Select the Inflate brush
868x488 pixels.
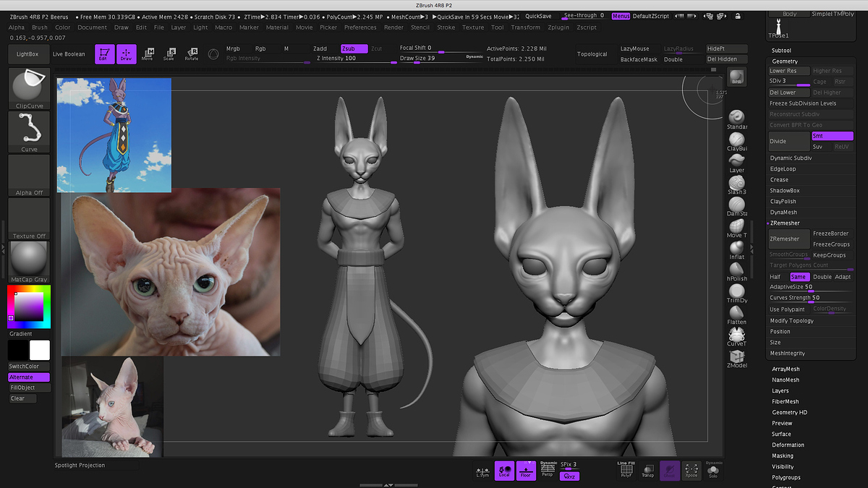point(736,249)
